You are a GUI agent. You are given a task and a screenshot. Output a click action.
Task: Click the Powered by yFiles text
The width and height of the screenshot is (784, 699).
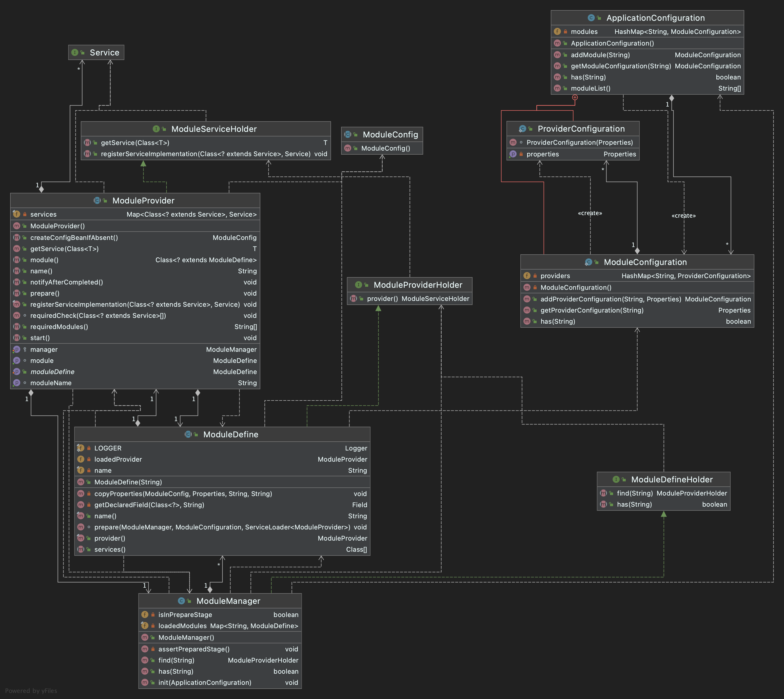31,691
